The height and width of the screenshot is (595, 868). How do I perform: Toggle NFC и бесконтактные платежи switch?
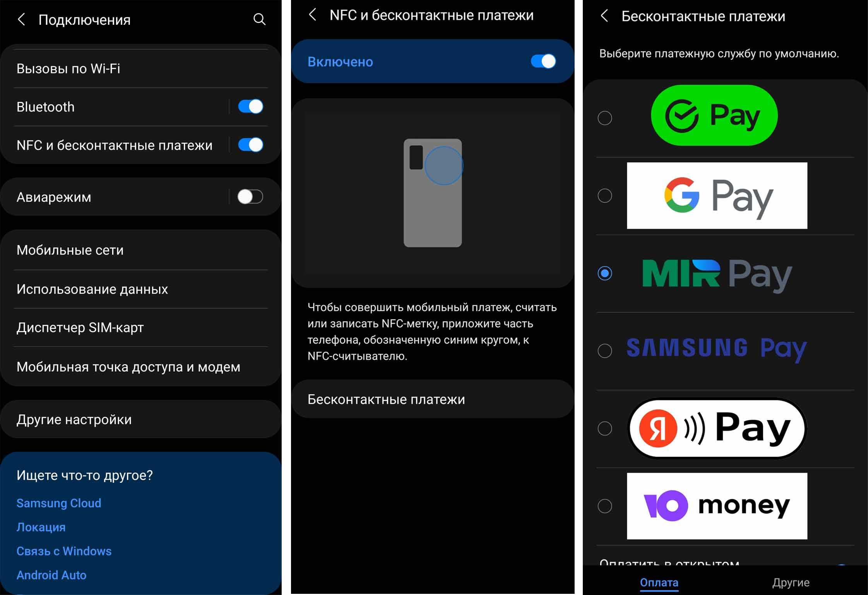(250, 145)
